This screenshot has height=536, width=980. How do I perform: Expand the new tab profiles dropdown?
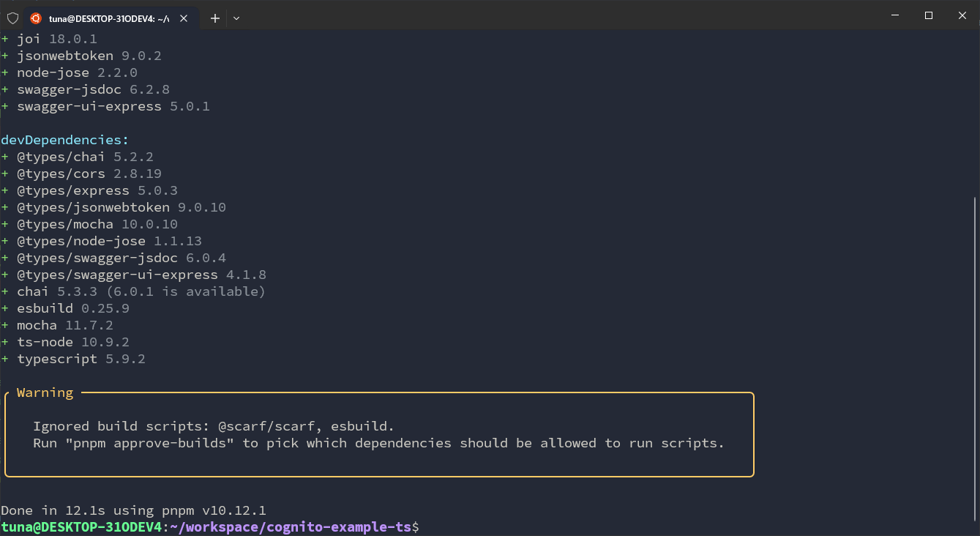[x=236, y=18]
